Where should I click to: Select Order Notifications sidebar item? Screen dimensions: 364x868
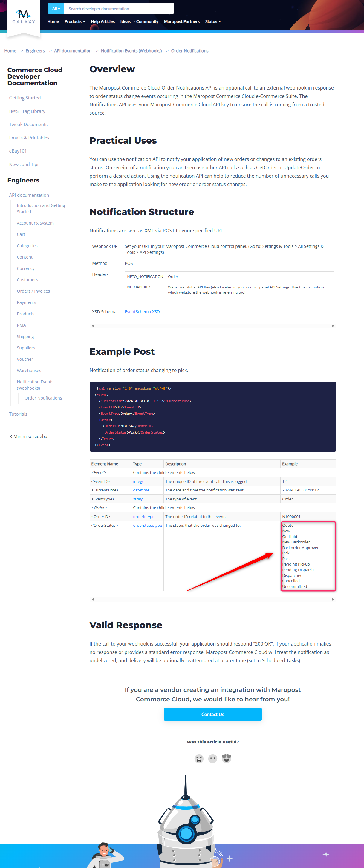pyautogui.click(x=43, y=398)
